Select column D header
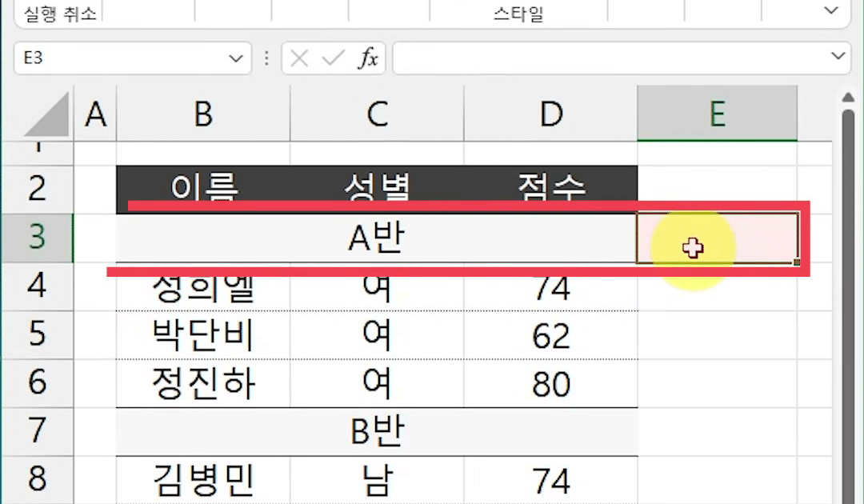 pyautogui.click(x=551, y=114)
